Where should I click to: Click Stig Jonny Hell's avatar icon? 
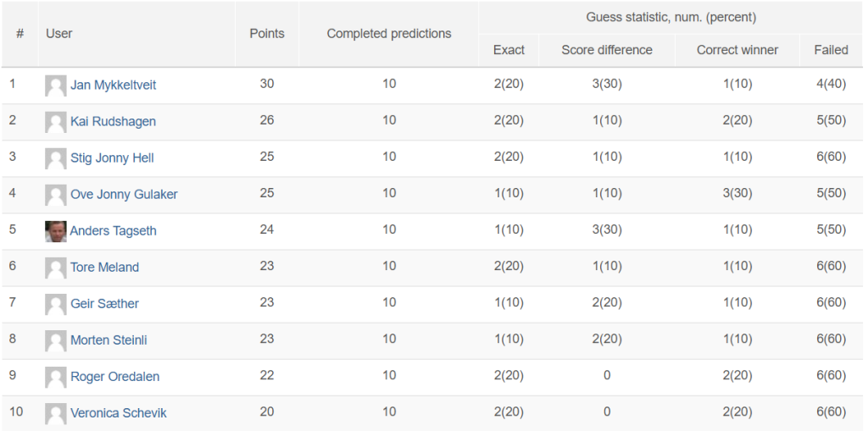click(55, 159)
